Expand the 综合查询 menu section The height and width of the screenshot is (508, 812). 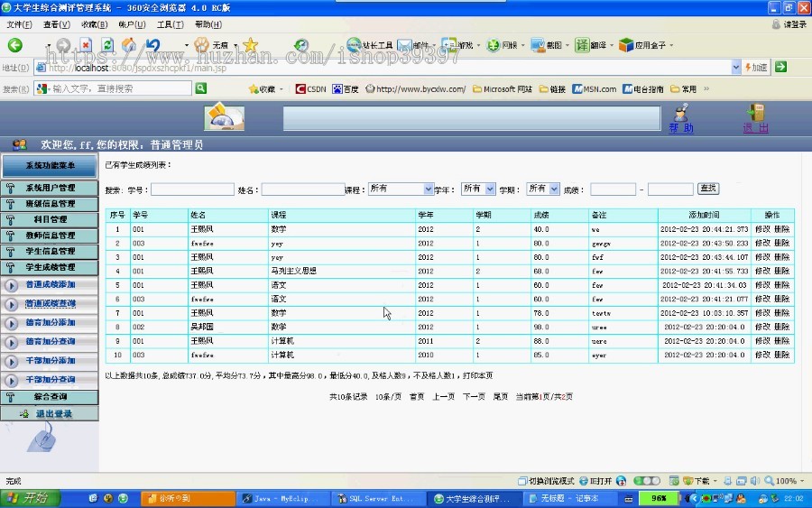point(50,397)
